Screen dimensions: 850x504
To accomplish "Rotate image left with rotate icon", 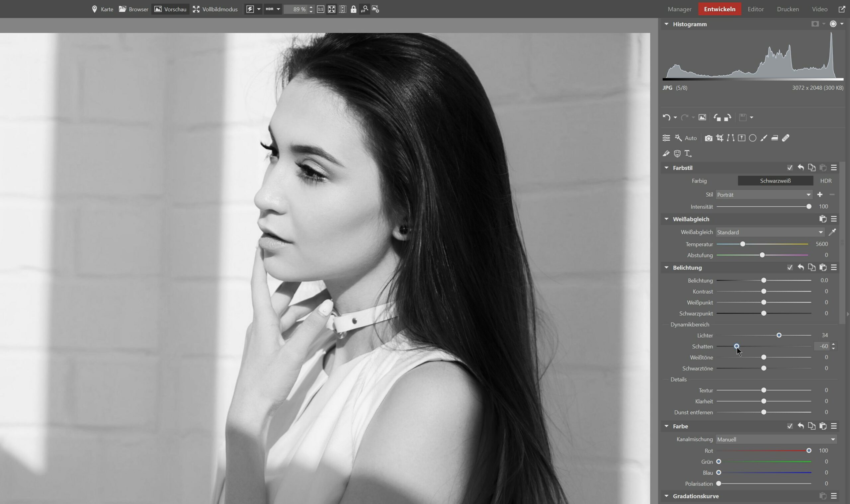I will [717, 118].
